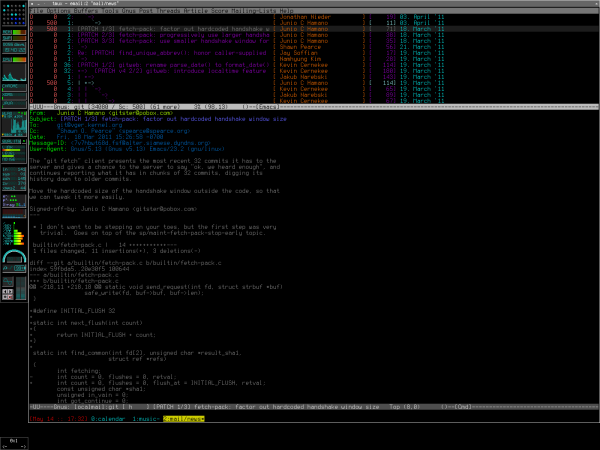The width and height of the screenshot is (600, 450).
Task: Open the Score menu
Action: coord(220,11)
